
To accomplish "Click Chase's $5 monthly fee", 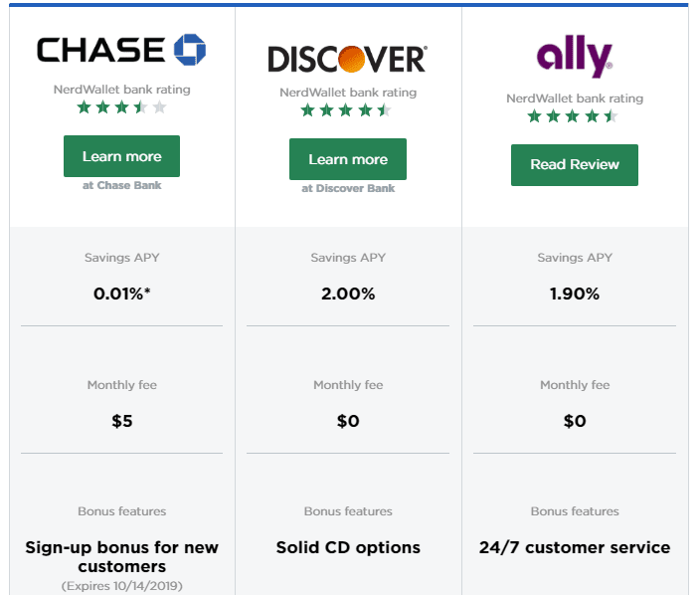I will coord(122,421).
